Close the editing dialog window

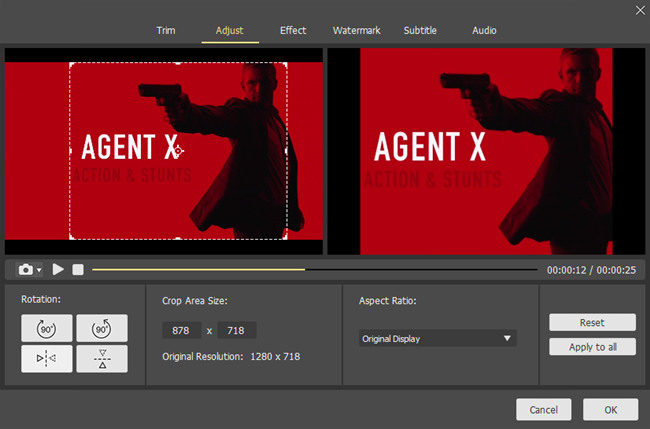(x=639, y=10)
